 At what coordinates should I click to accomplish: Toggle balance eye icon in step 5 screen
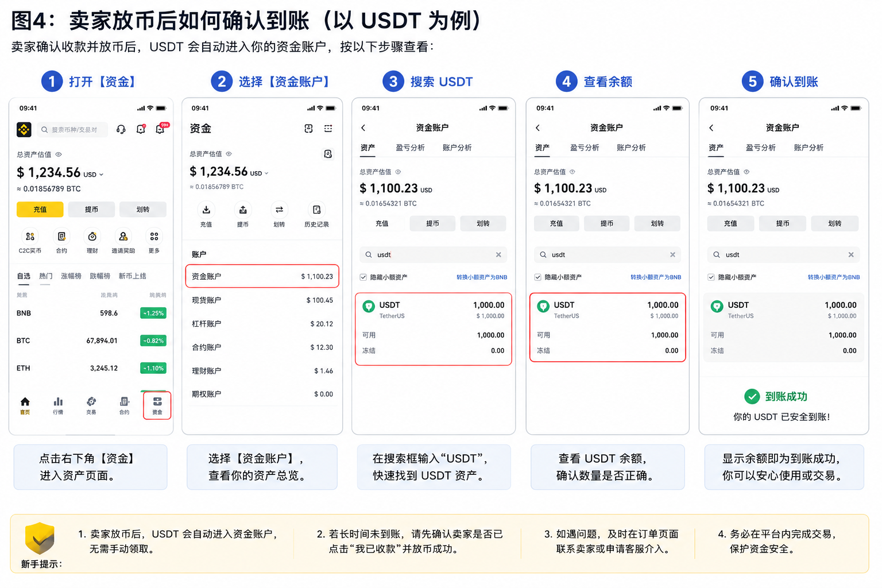[746, 172]
